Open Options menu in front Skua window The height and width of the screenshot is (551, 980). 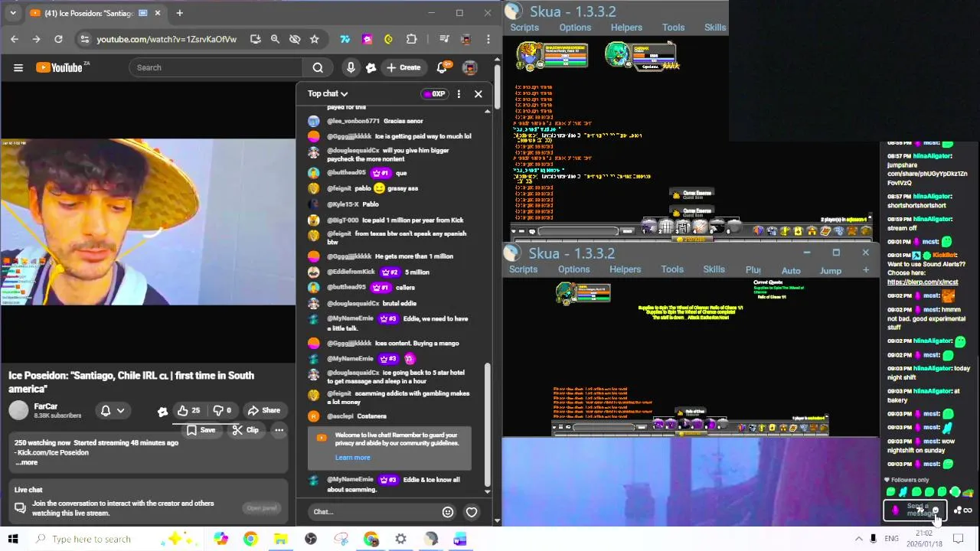[574, 269]
